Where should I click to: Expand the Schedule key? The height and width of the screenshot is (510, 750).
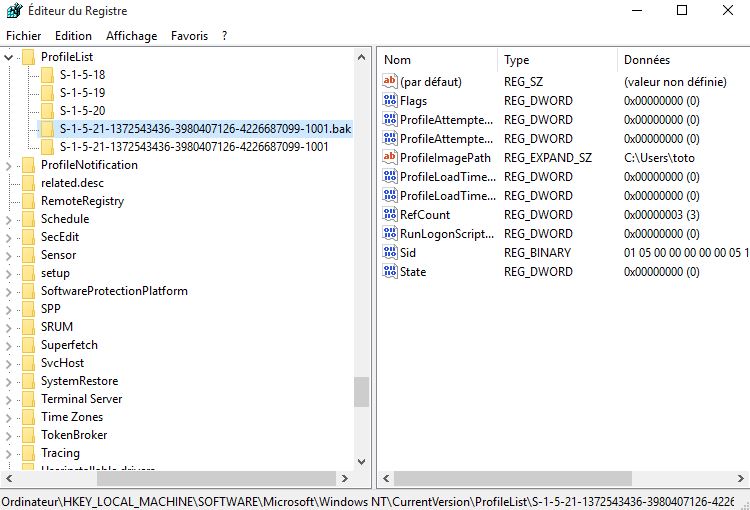tap(9, 220)
